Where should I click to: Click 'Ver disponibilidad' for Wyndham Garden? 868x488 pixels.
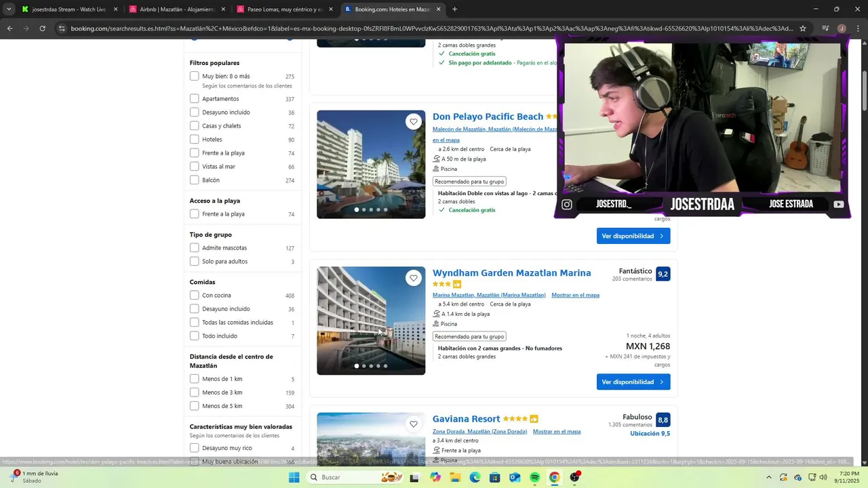633,382
